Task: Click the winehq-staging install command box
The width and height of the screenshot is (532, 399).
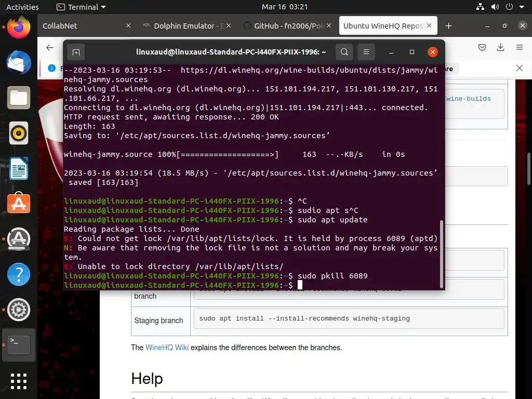Action: pos(349,318)
